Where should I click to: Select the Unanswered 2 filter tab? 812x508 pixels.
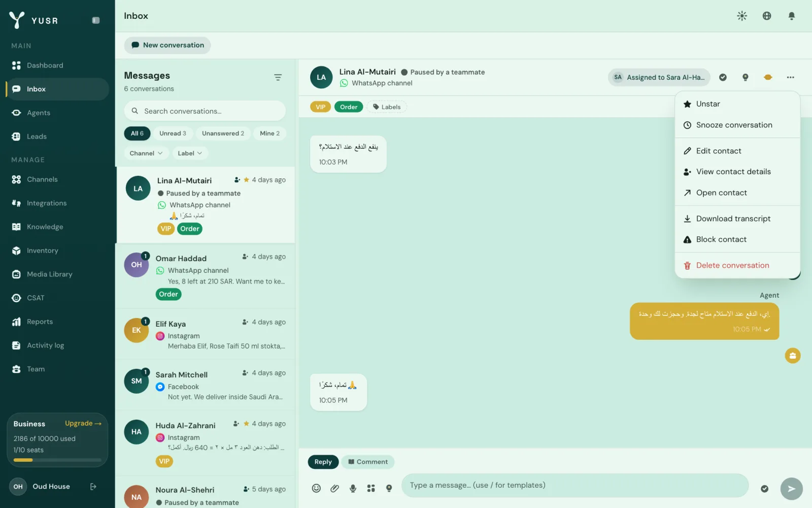coord(223,134)
